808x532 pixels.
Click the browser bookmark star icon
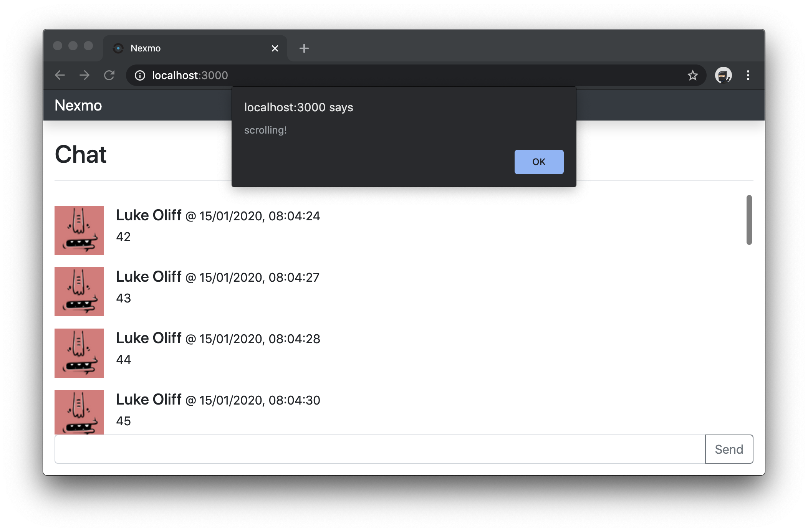click(x=692, y=75)
